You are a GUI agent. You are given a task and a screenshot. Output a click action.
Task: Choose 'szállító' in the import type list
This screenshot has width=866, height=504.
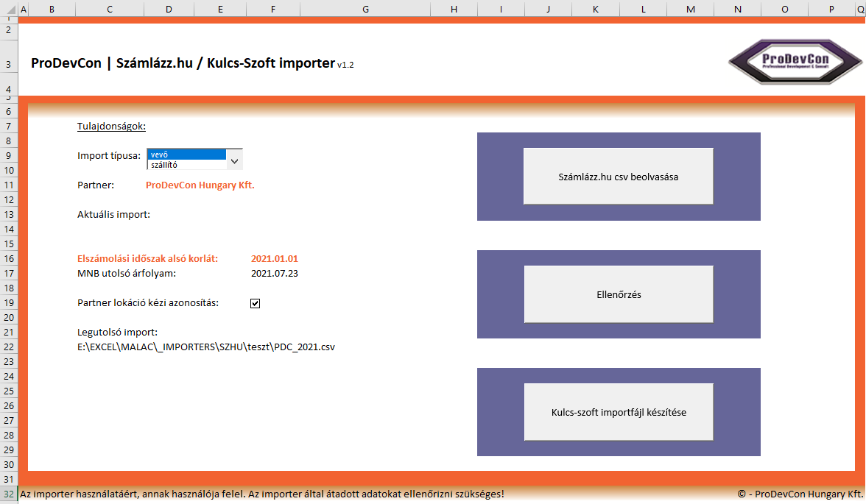(x=187, y=165)
